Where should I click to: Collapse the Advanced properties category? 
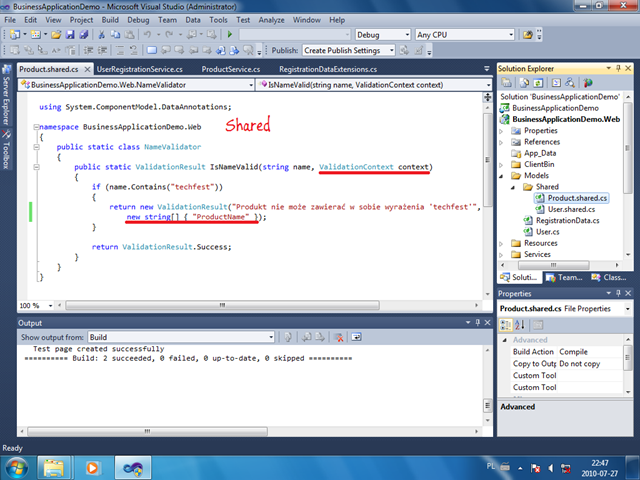click(505, 340)
